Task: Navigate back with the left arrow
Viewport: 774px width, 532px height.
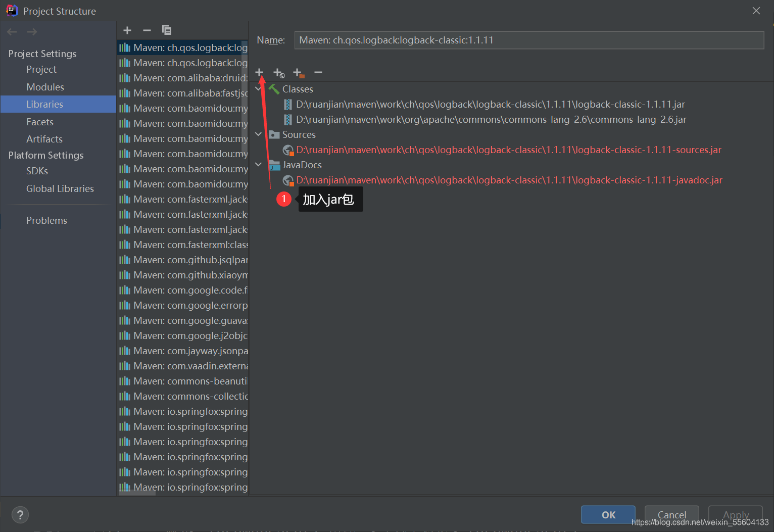Action: (12, 32)
